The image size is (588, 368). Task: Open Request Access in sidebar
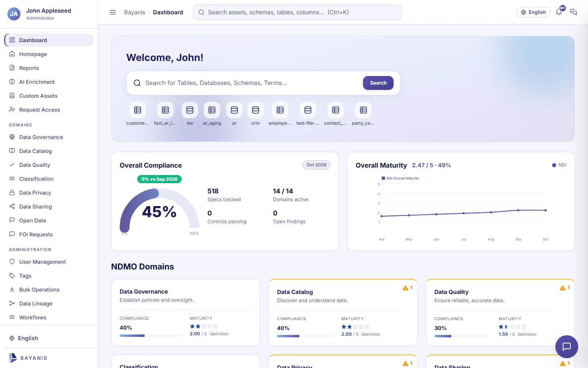(x=49, y=110)
